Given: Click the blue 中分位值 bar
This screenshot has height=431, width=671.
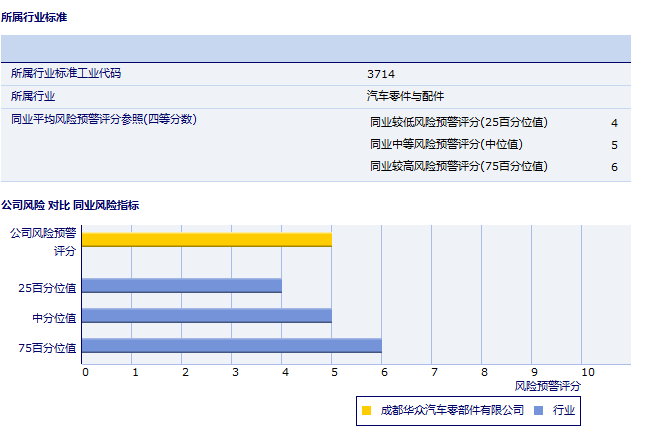Looking at the screenshot, I should point(206,316).
